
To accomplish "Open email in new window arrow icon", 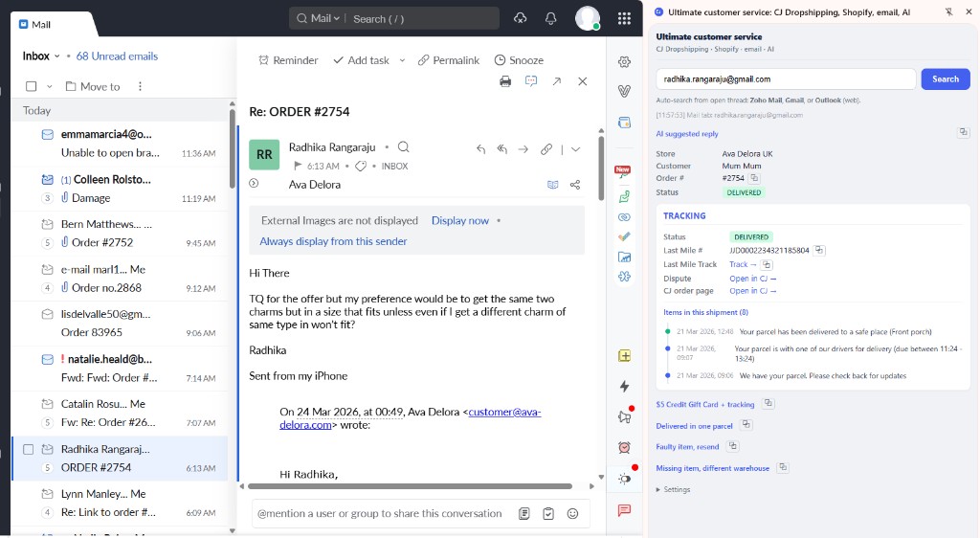I will click(556, 81).
